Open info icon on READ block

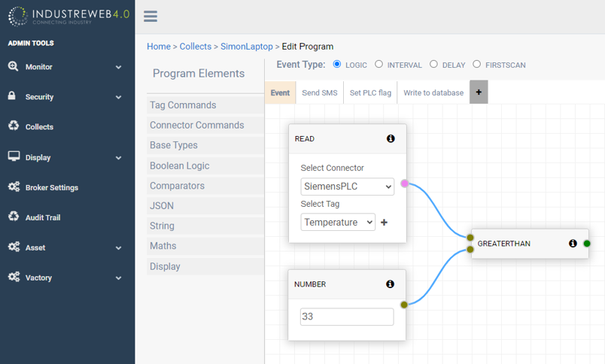point(391,138)
